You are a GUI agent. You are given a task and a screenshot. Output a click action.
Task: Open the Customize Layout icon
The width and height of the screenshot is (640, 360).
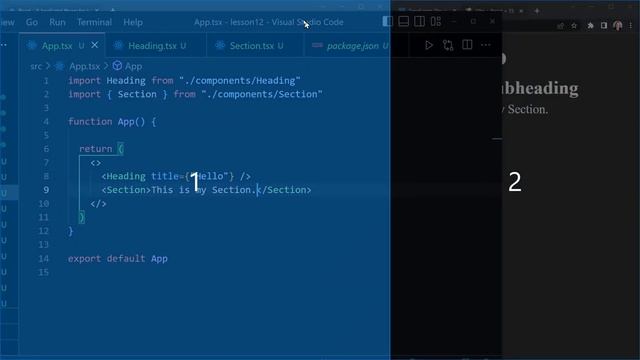436,22
